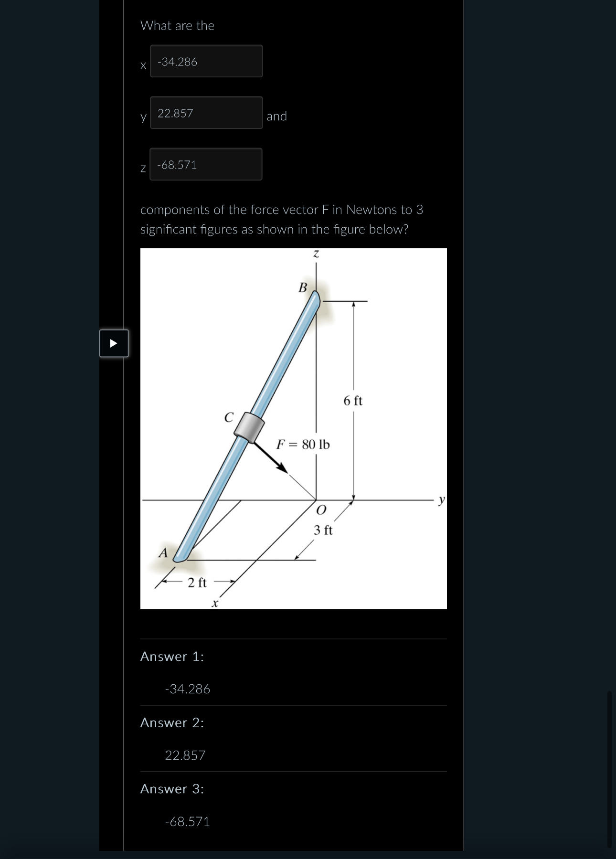Select the x component input field

[x=206, y=61]
